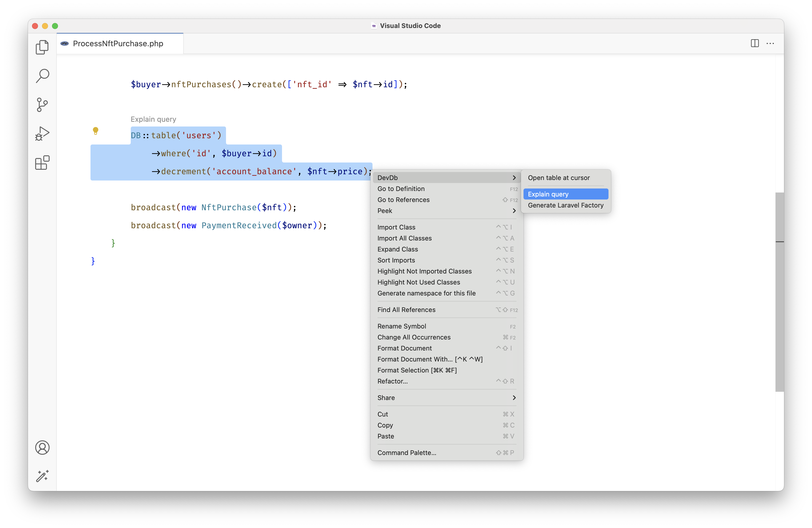812x528 pixels.
Task: Choose Generate Laravel Factory menu item
Action: click(565, 205)
